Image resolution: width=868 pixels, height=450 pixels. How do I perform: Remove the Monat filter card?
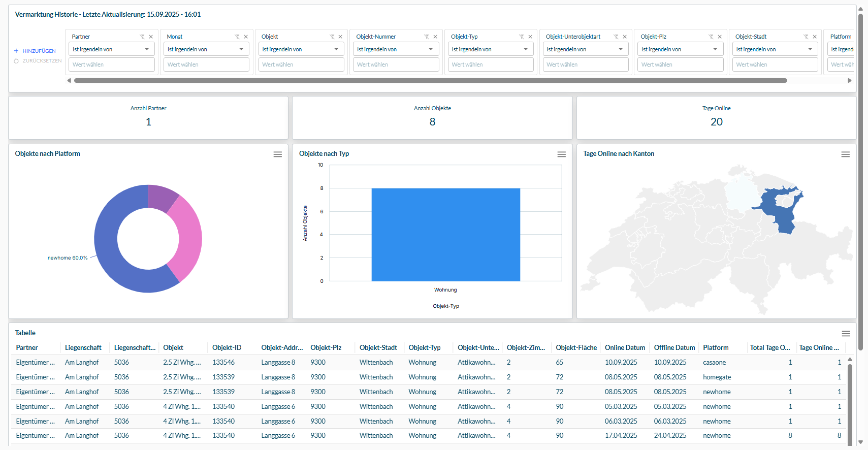click(x=246, y=37)
